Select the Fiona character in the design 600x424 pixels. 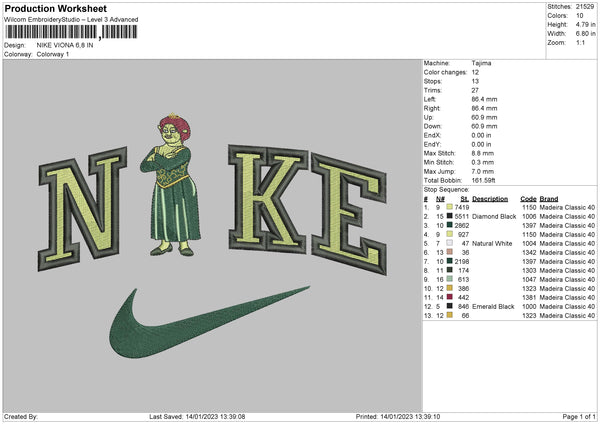[171, 184]
